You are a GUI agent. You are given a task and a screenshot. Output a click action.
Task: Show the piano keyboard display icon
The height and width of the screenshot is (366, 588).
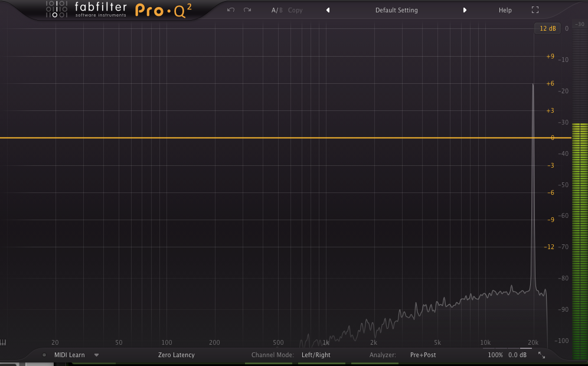4,342
